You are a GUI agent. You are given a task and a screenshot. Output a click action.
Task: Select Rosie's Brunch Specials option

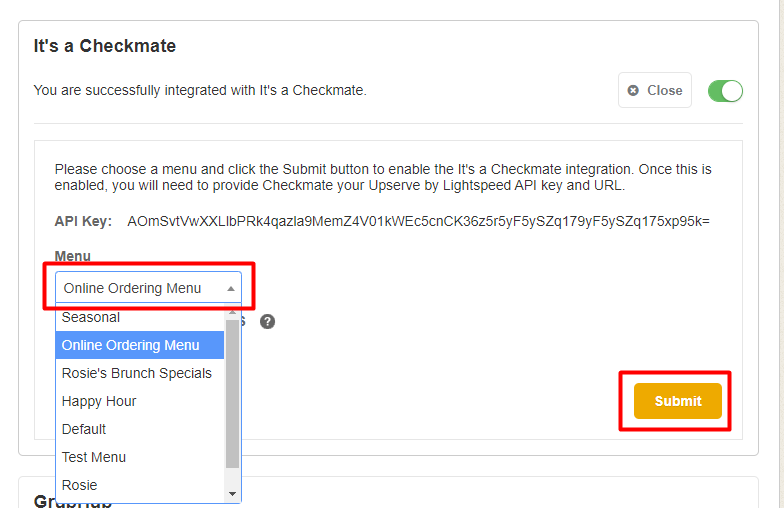[x=137, y=373]
